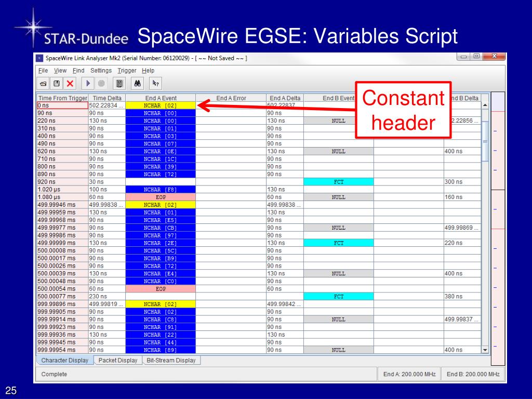Select the NCHAR [07] event cell
This screenshot has height=399, width=532.
(x=161, y=144)
